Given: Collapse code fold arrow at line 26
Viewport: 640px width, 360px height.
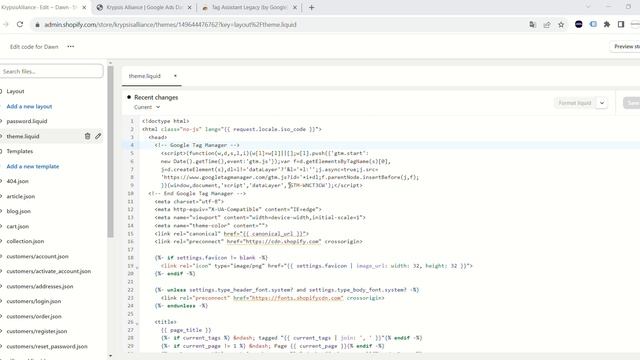Looking at the screenshot, I should click(x=137, y=324).
